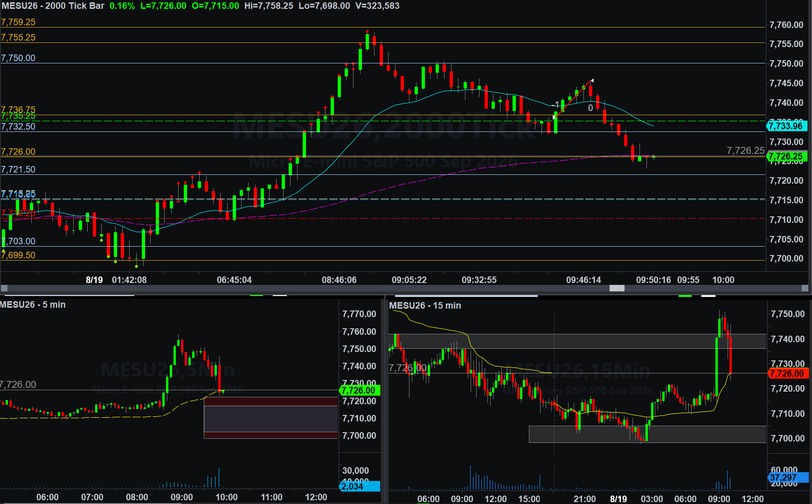Click the 8/19 date label on the tick chart
This screenshot has height=504, width=812.
[94, 280]
